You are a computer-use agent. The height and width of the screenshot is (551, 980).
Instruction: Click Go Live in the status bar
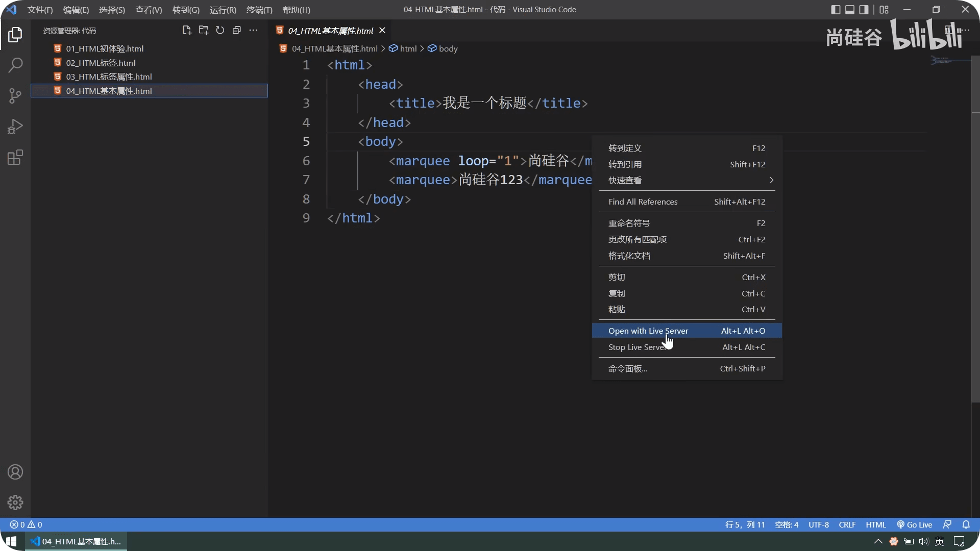(915, 524)
